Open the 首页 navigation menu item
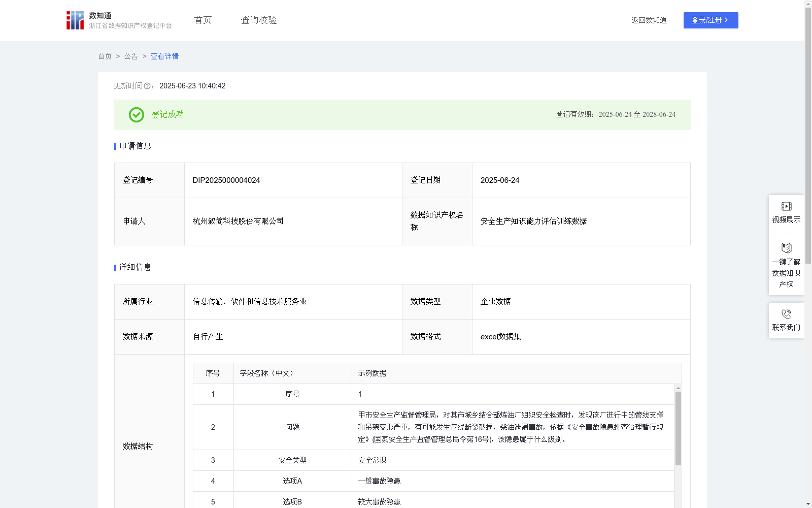 203,20
